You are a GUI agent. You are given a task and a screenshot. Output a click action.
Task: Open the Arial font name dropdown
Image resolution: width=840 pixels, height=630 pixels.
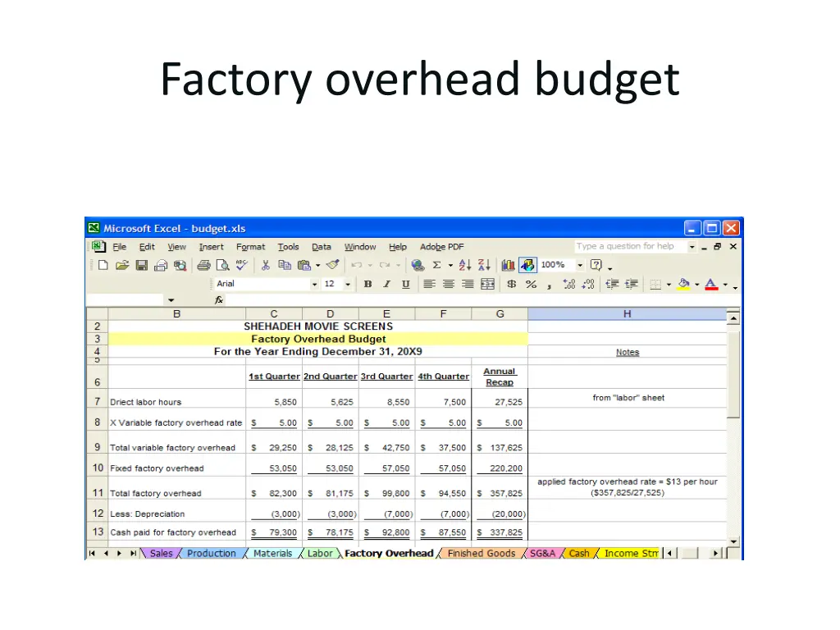[x=314, y=285]
